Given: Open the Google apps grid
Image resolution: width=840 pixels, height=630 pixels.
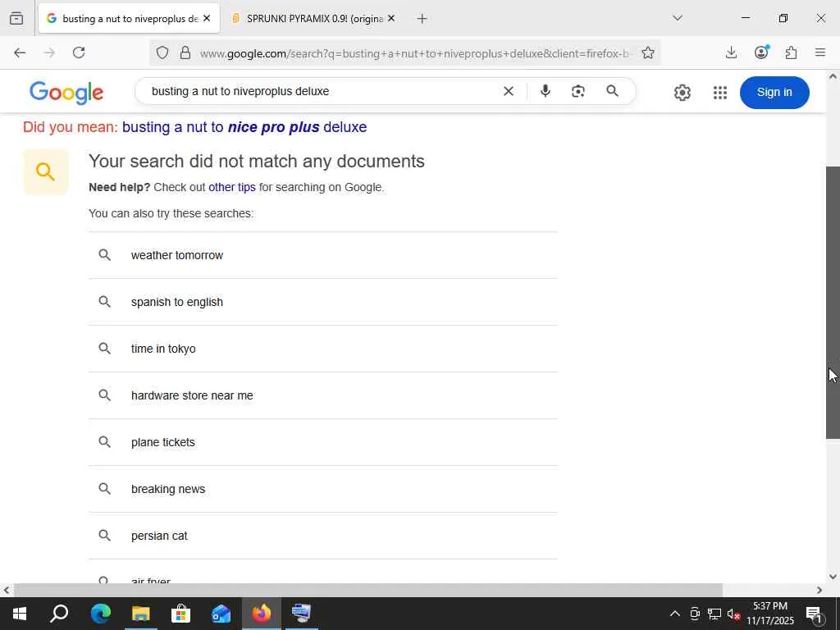Looking at the screenshot, I should pos(720,92).
